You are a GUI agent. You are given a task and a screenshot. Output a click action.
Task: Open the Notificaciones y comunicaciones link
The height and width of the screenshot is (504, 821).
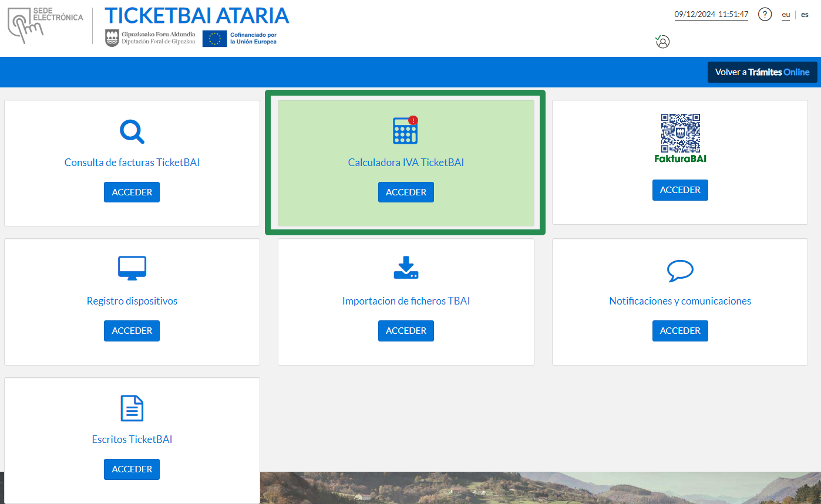pos(680,301)
